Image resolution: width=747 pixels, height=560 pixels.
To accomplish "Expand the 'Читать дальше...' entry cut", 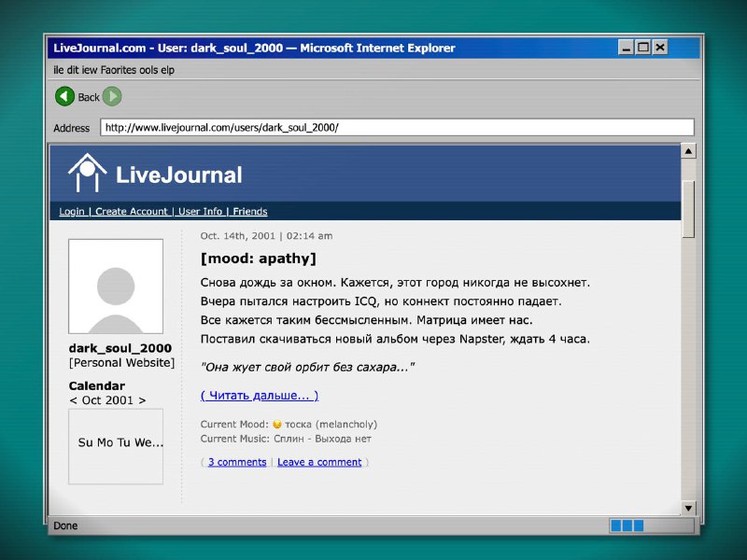I will click(x=260, y=396).
